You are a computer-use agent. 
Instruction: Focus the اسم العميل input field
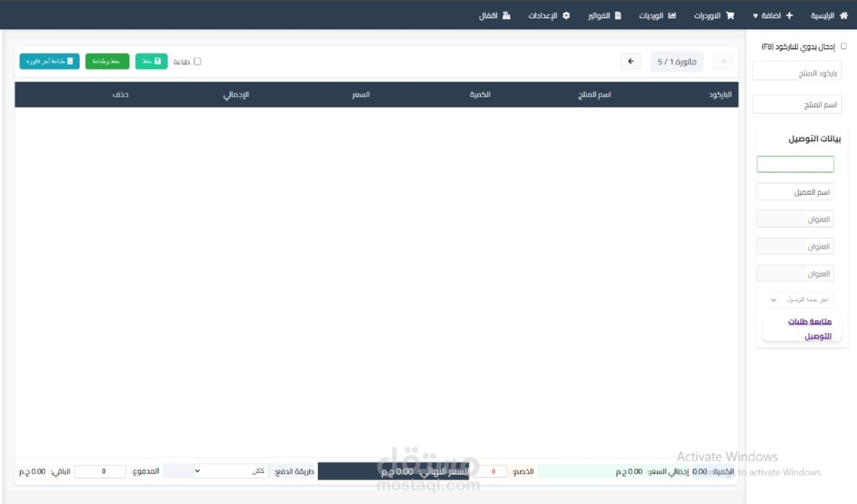(x=795, y=192)
